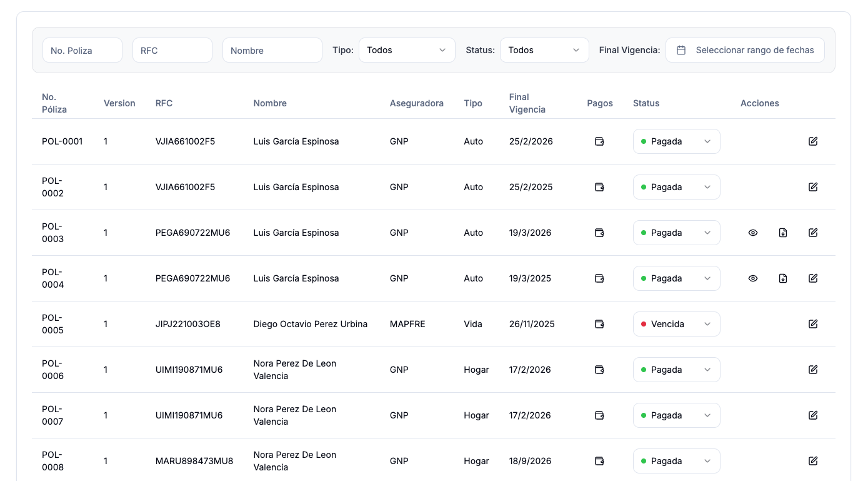View policy POL-0004 using eye icon
This screenshot has height=481, width=868.
(x=753, y=278)
